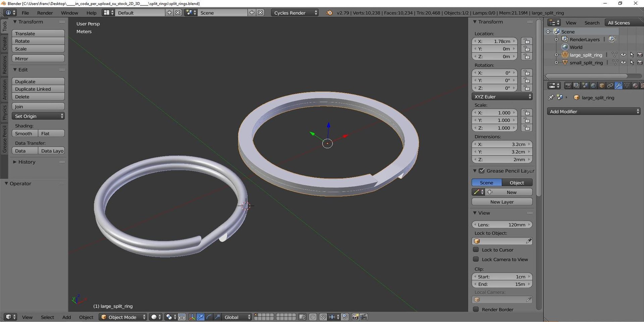644x322 pixels.
Task: Click the lock layers to scene icon
Action: pyautogui.click(x=302, y=317)
